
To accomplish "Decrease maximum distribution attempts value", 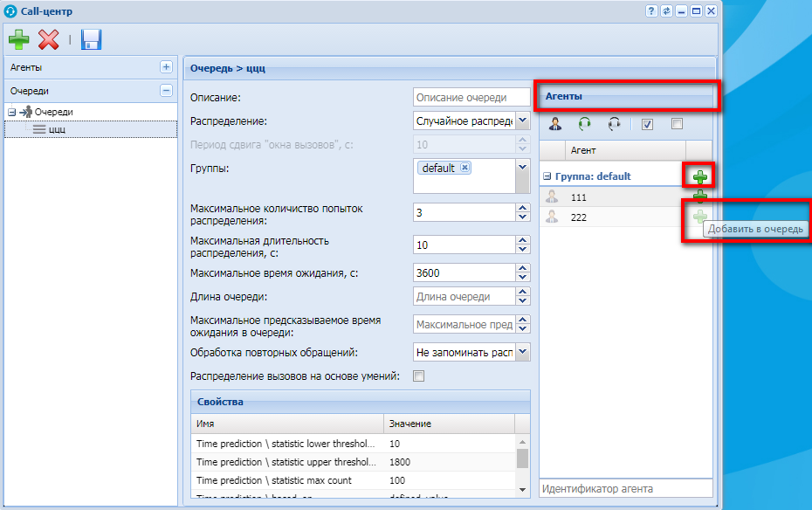I will [523, 217].
